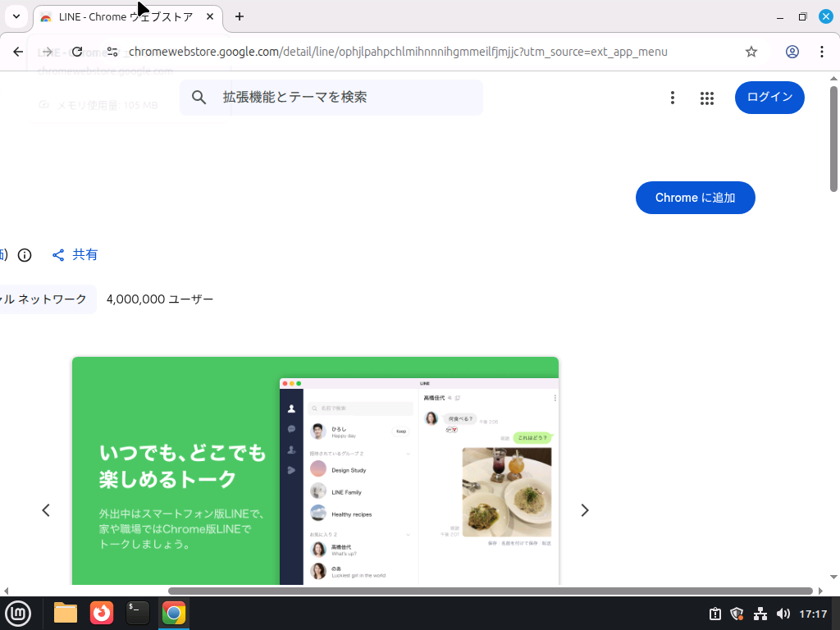Bookmark this page with the star icon
Screen dimensions: 840x630
tap(751, 51)
